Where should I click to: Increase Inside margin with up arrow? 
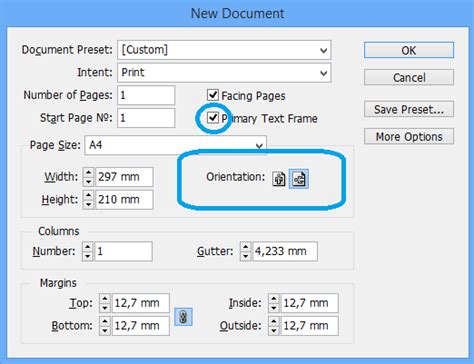pos(274,299)
